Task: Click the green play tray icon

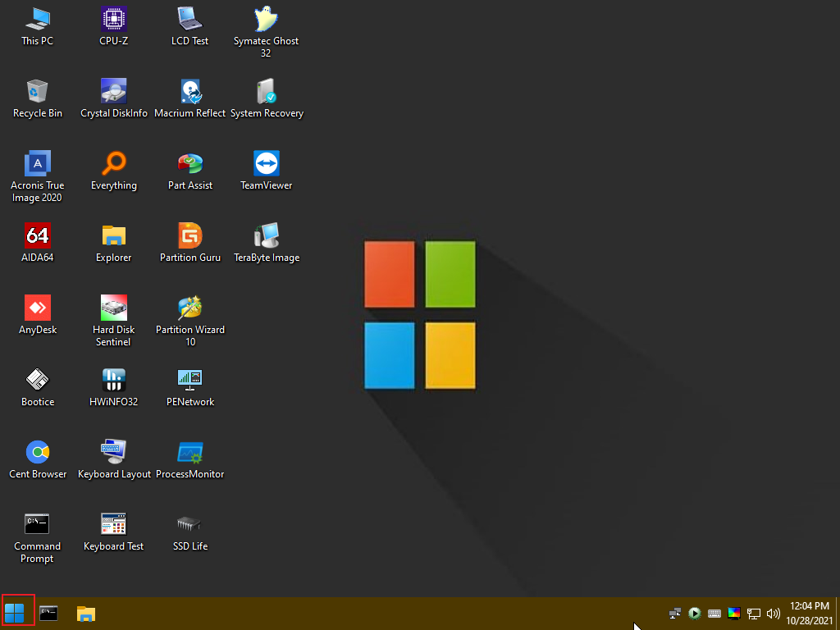Action: tap(695, 614)
